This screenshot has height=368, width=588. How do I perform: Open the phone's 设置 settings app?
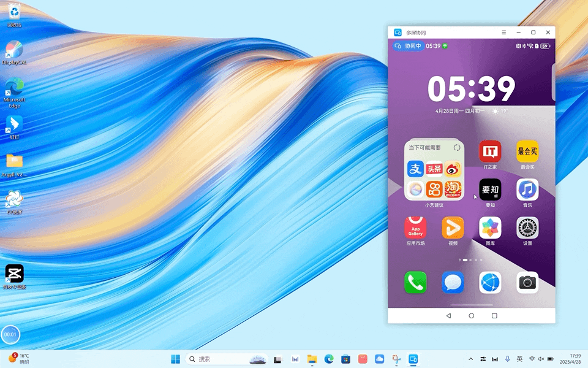527,228
